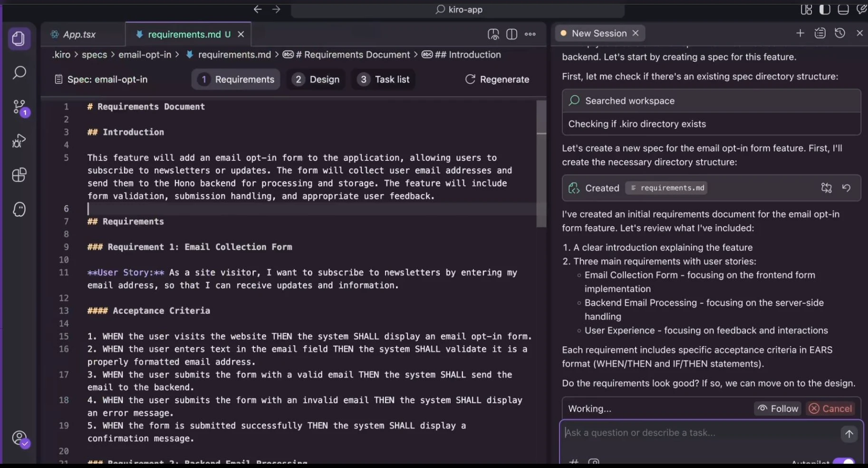The height and width of the screenshot is (468, 868).
Task: Open the Kiro ghost panel in activity bar
Action: click(19, 209)
